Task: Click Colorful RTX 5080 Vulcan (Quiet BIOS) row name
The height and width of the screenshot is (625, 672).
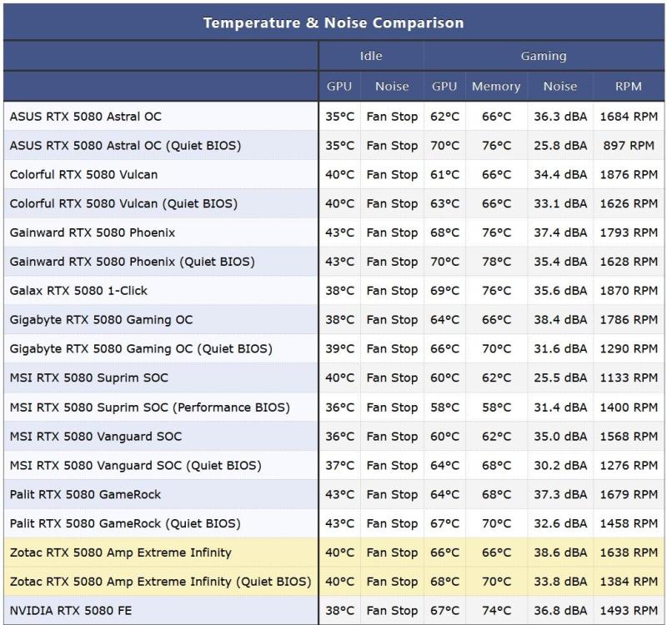Action: point(123,203)
